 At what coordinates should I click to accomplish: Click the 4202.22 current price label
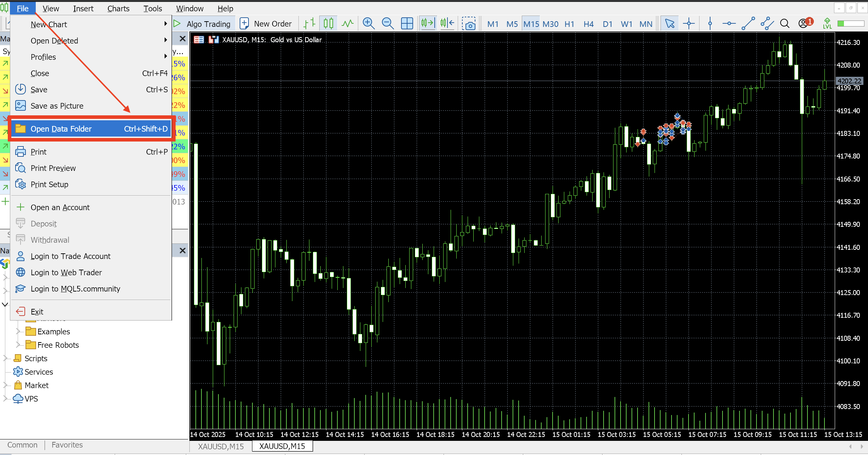pyautogui.click(x=849, y=81)
